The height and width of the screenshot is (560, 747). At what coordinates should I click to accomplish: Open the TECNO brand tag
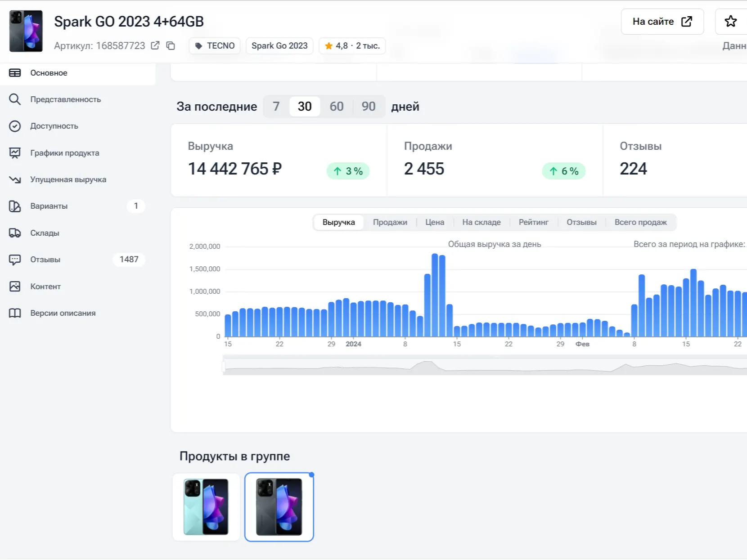pyautogui.click(x=215, y=46)
